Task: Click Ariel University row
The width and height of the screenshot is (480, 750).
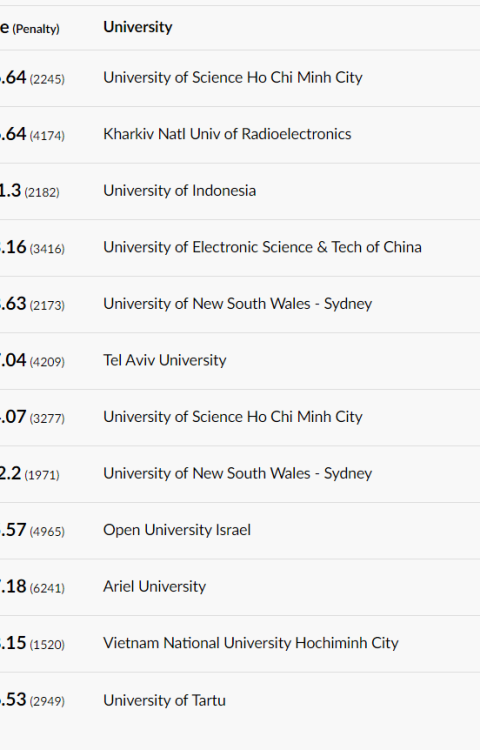Action: 240,587
